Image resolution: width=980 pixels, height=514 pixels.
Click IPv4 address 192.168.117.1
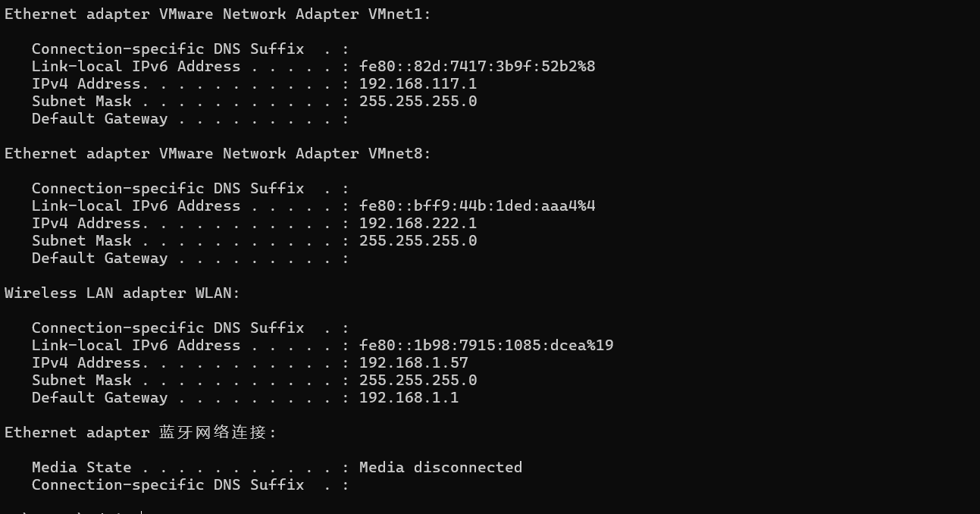pyautogui.click(x=418, y=83)
